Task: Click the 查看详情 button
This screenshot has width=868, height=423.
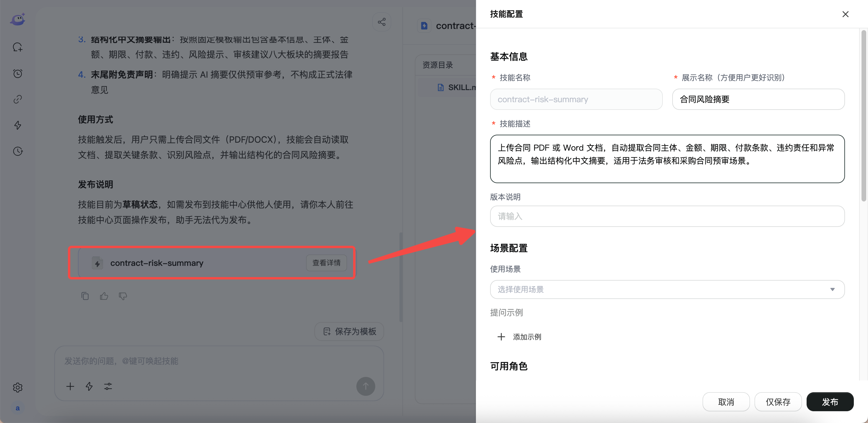Action: pyautogui.click(x=326, y=263)
